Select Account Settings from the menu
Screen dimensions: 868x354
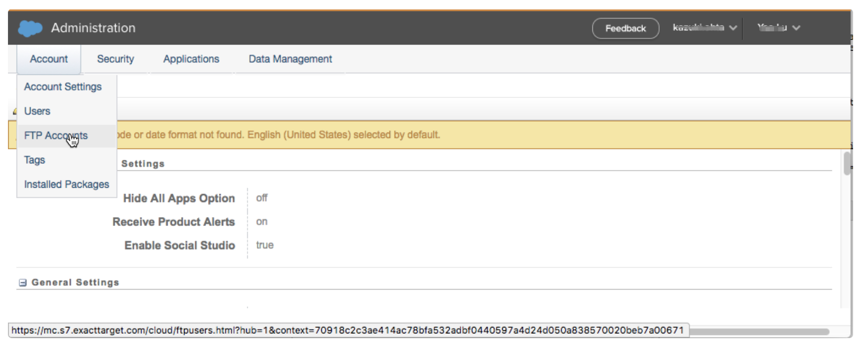click(x=63, y=87)
